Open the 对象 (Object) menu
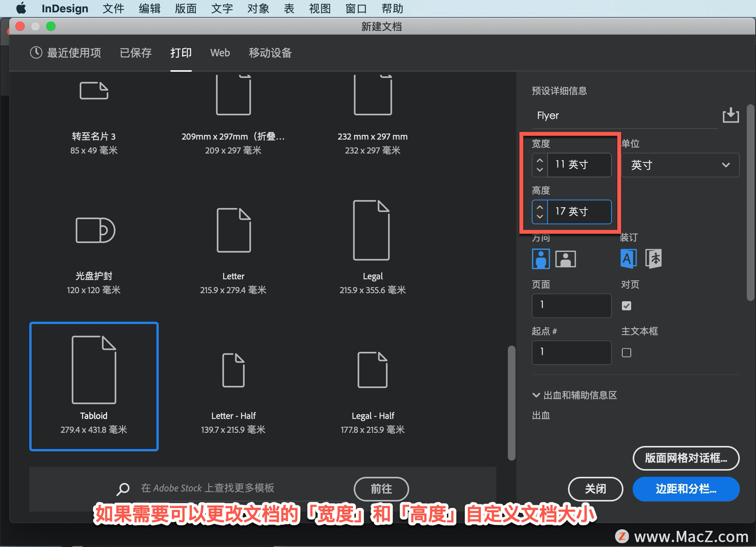The width and height of the screenshot is (756, 547). pyautogui.click(x=258, y=8)
